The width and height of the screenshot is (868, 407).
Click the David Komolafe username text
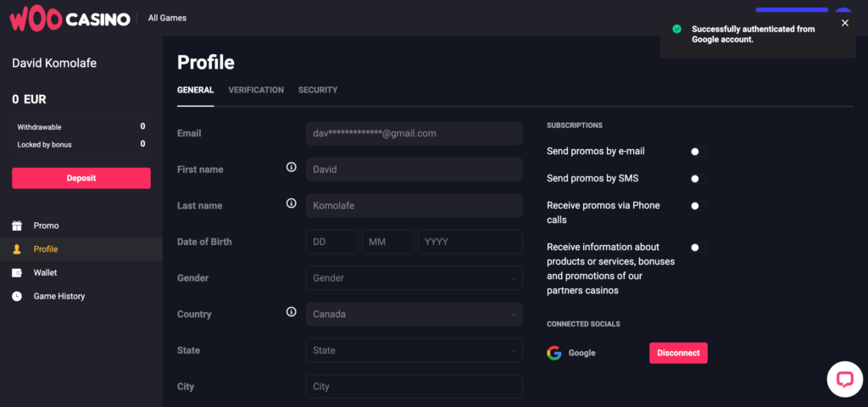click(x=54, y=63)
